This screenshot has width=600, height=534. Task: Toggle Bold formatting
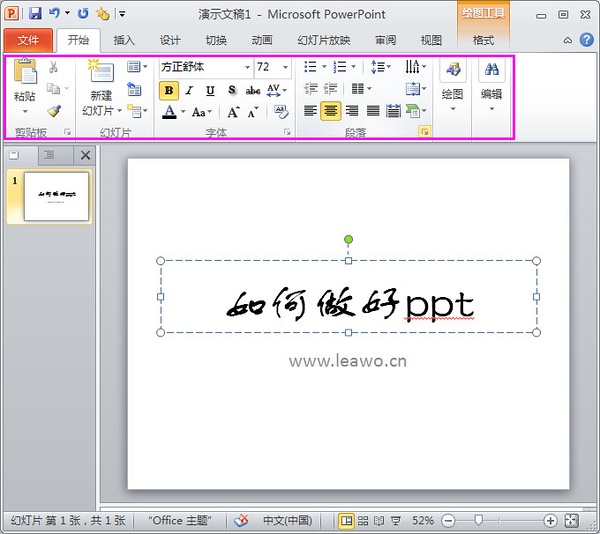click(169, 91)
